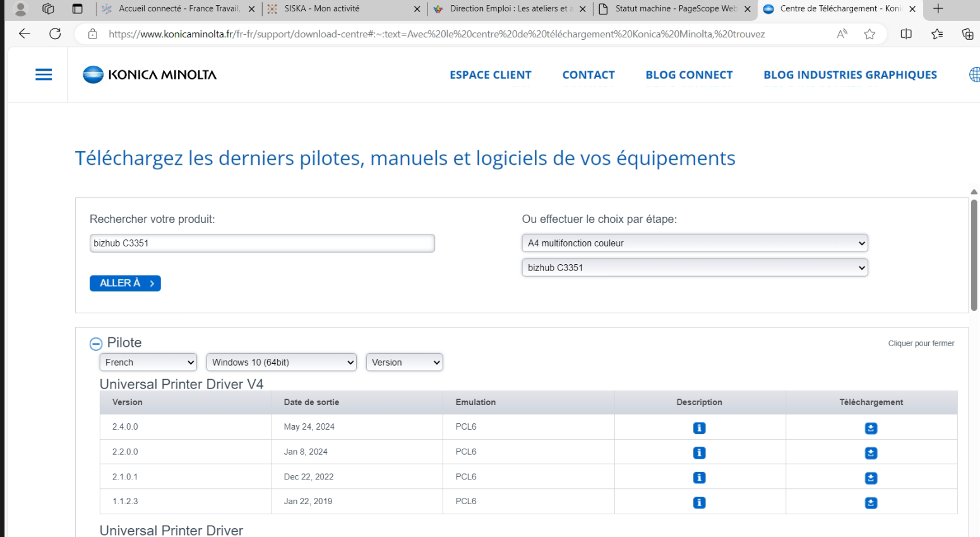Viewport: 980px width, 537px height.
Task: Click the product search input field
Action: pos(262,243)
